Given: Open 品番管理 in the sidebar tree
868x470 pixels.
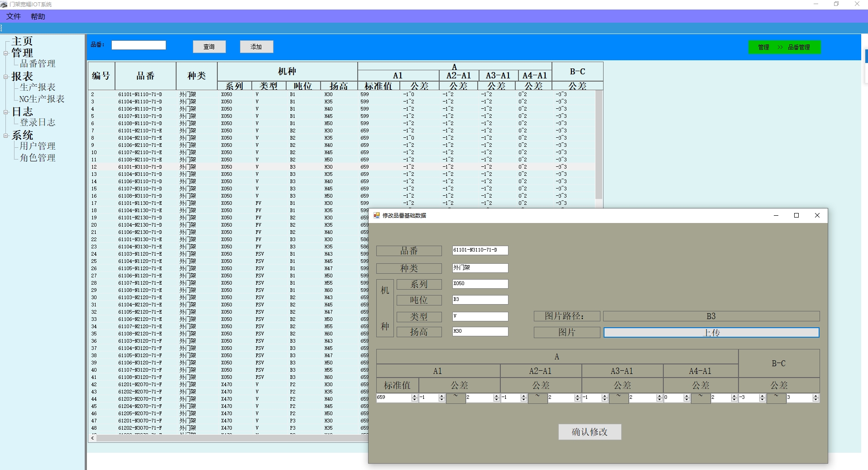Looking at the screenshot, I should (38, 64).
